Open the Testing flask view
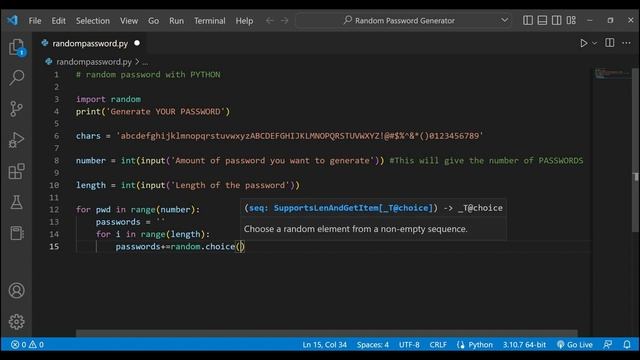 point(17,202)
